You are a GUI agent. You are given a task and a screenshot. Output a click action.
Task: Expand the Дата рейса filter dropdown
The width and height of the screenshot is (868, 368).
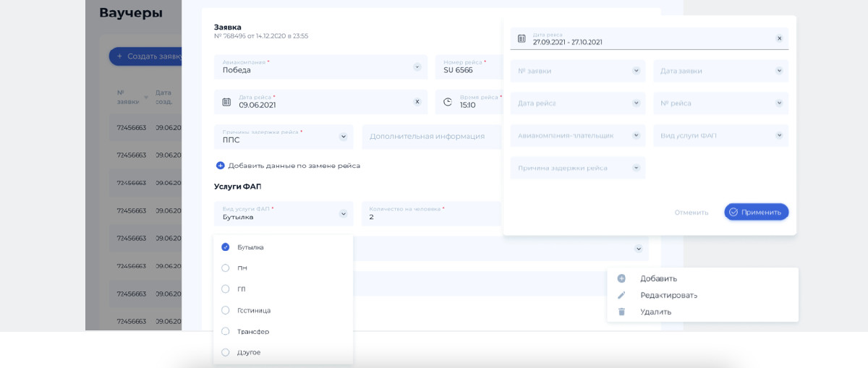click(x=637, y=103)
